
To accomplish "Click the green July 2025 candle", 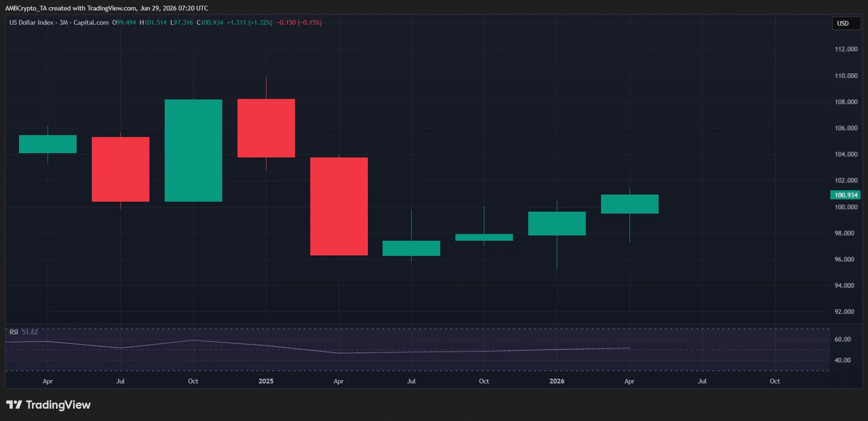I will pyautogui.click(x=411, y=248).
